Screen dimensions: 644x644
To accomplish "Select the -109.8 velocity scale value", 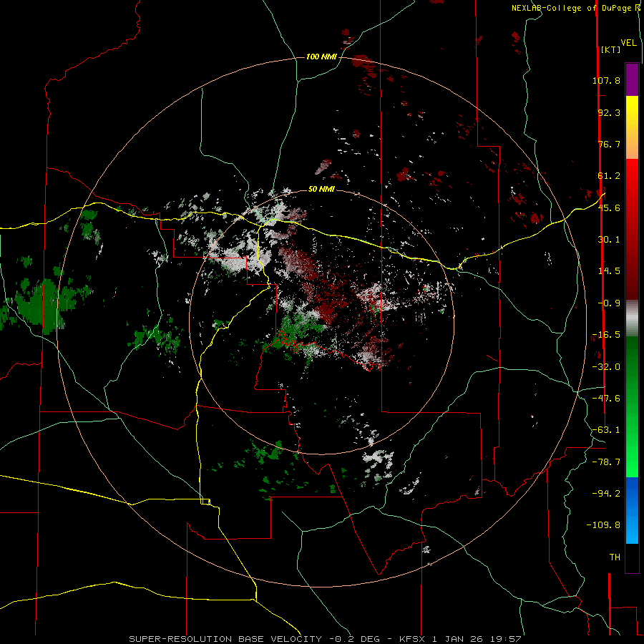I will (603, 525).
